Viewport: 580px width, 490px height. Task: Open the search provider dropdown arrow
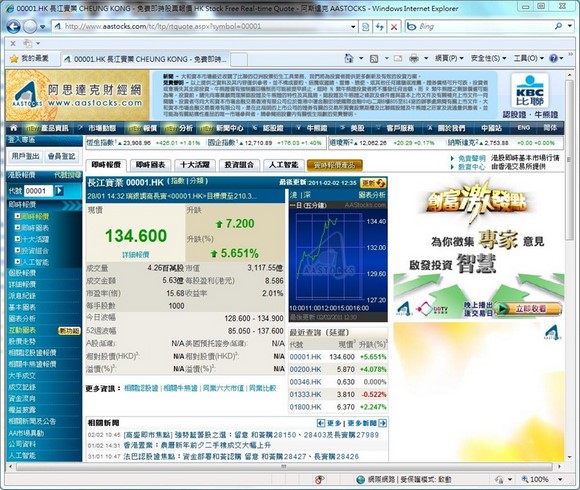coord(570,26)
